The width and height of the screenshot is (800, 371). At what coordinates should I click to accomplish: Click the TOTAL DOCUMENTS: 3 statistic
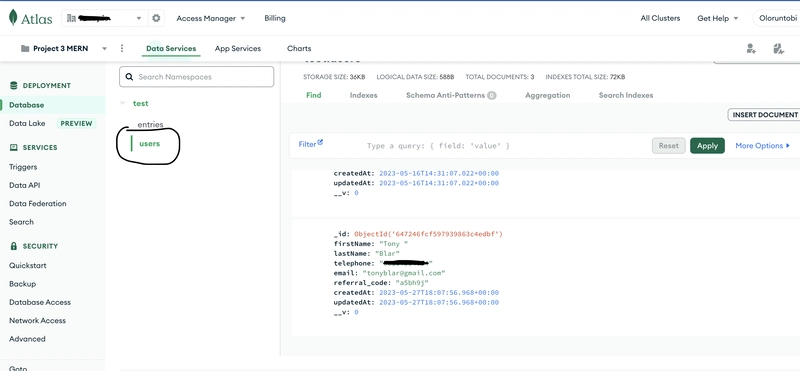(x=499, y=77)
